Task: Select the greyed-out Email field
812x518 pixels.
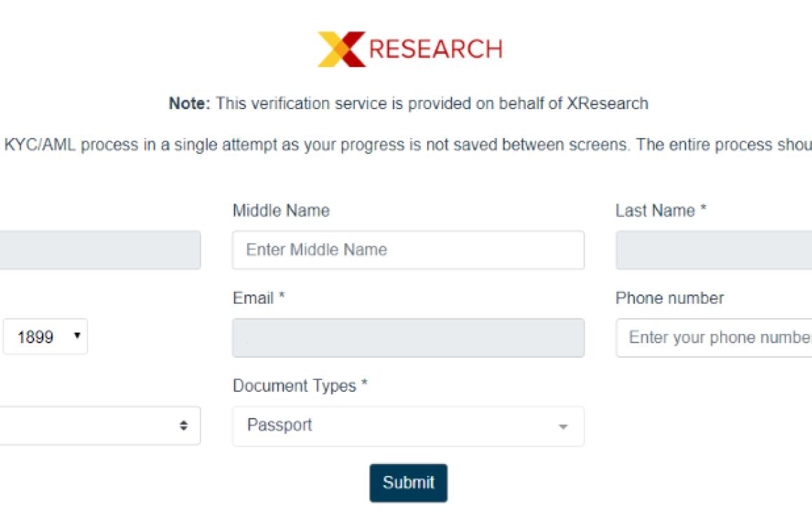Action: [408, 337]
